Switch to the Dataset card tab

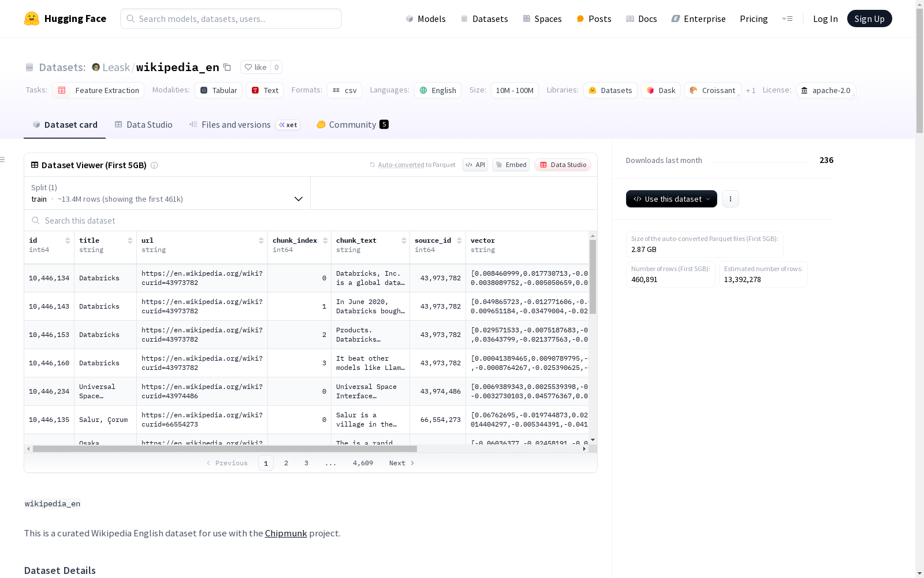[65, 125]
